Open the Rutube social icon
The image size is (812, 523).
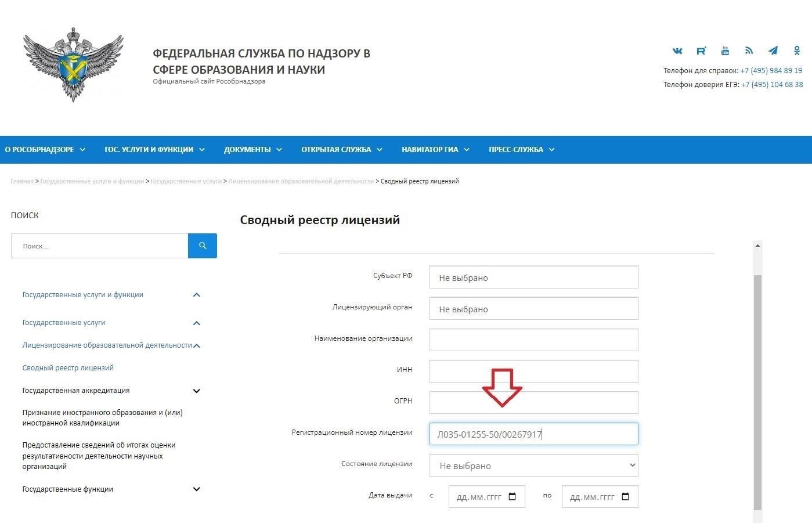click(701, 51)
